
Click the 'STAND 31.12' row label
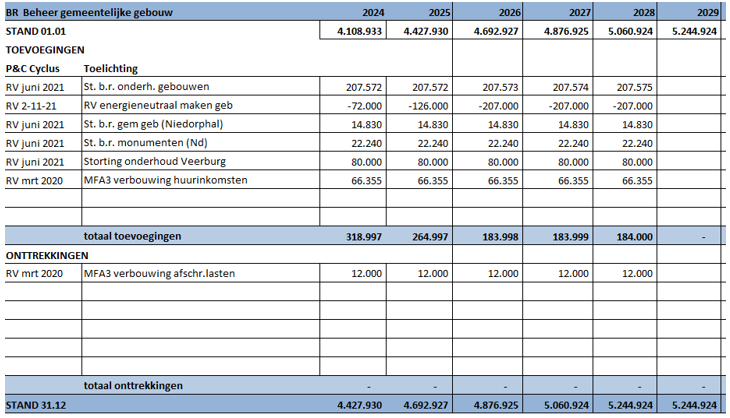tap(37, 405)
